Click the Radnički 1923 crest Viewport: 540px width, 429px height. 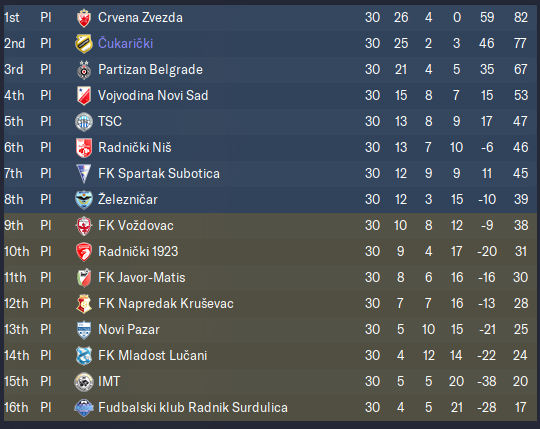pos(84,252)
